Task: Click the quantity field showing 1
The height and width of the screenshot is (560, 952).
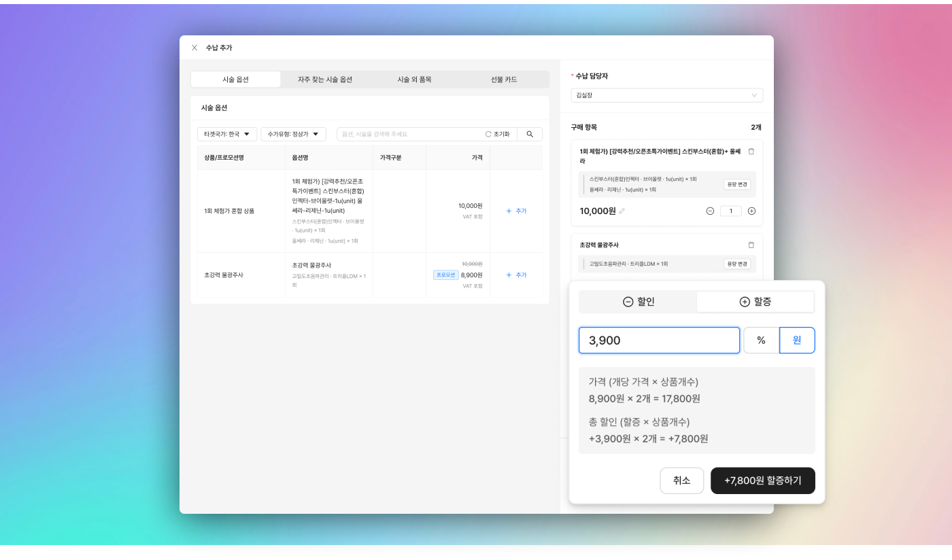Action: (x=731, y=211)
